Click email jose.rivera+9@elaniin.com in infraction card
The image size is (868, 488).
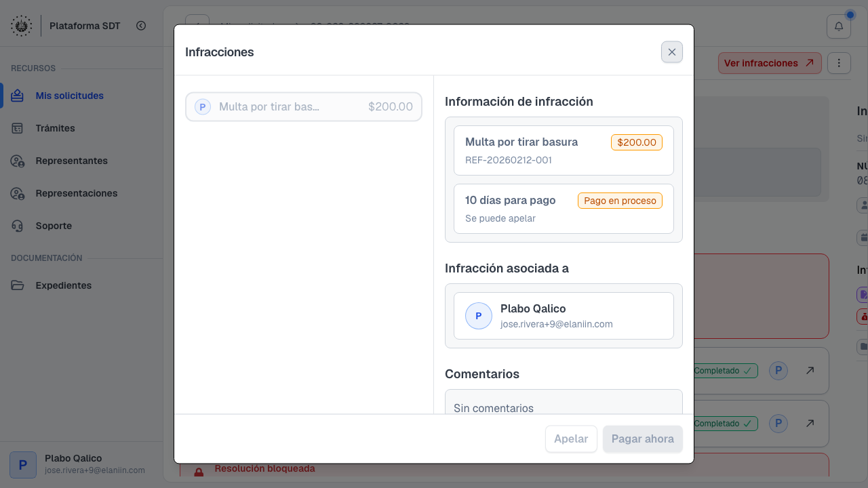tap(557, 324)
